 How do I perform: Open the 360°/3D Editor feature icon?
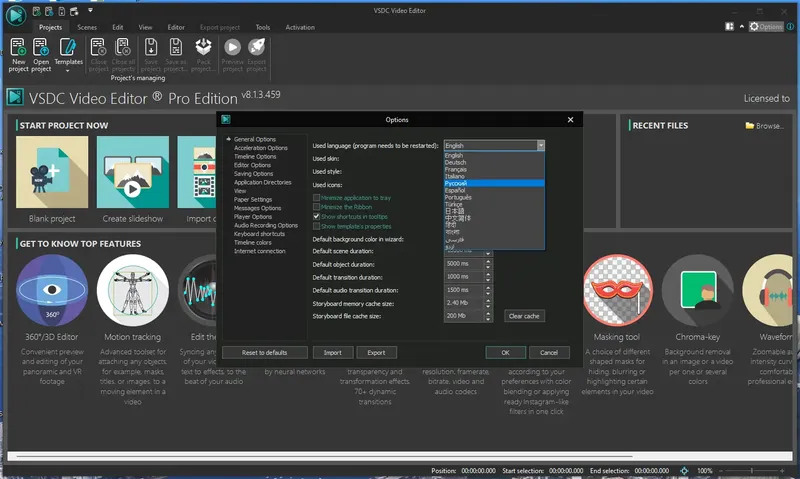(52, 290)
